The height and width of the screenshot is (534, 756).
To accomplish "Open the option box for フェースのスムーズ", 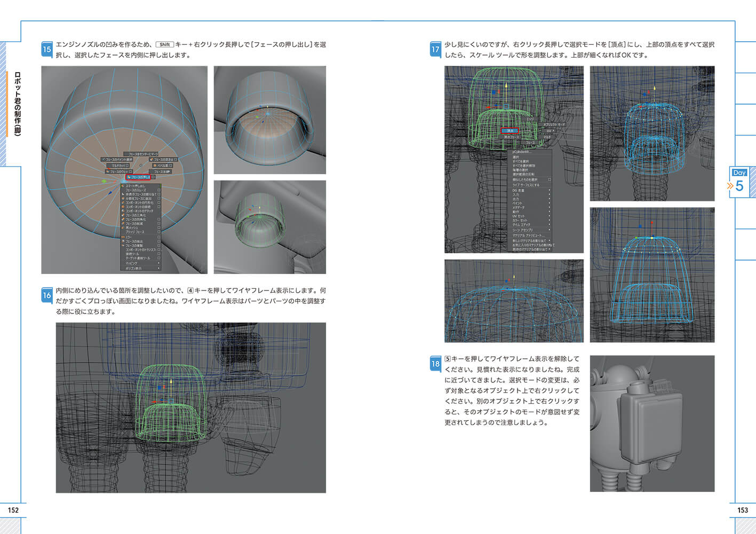I will (158, 190).
